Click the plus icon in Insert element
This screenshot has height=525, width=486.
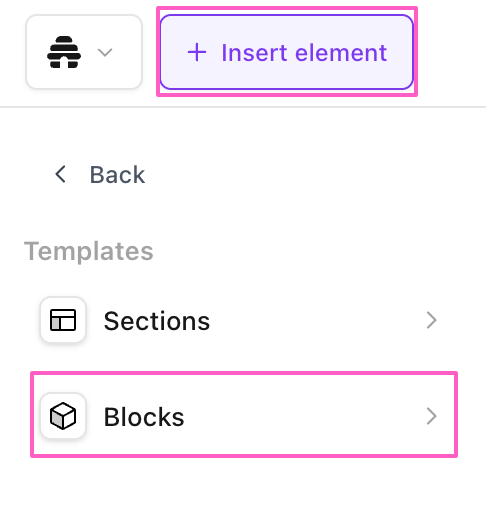pyautogui.click(x=197, y=53)
